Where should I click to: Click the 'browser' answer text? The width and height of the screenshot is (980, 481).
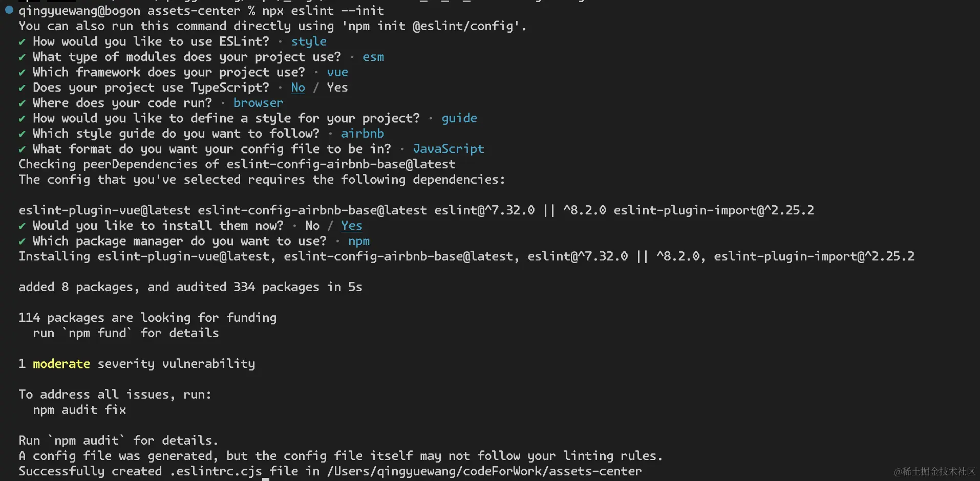point(258,103)
